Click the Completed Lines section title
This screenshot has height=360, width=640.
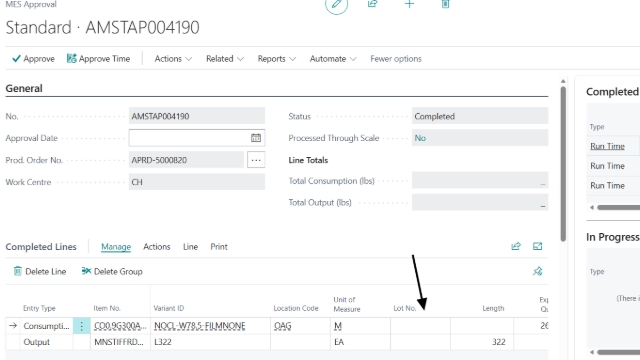tap(41, 247)
